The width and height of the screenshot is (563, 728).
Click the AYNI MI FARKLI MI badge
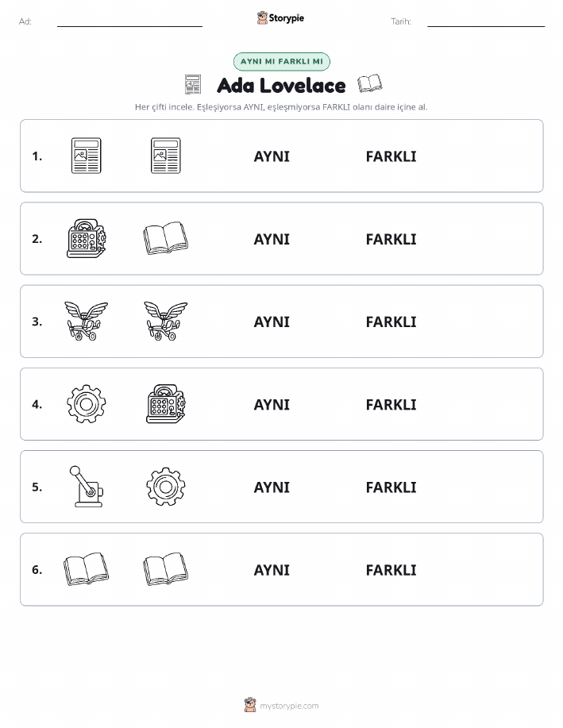(281, 61)
